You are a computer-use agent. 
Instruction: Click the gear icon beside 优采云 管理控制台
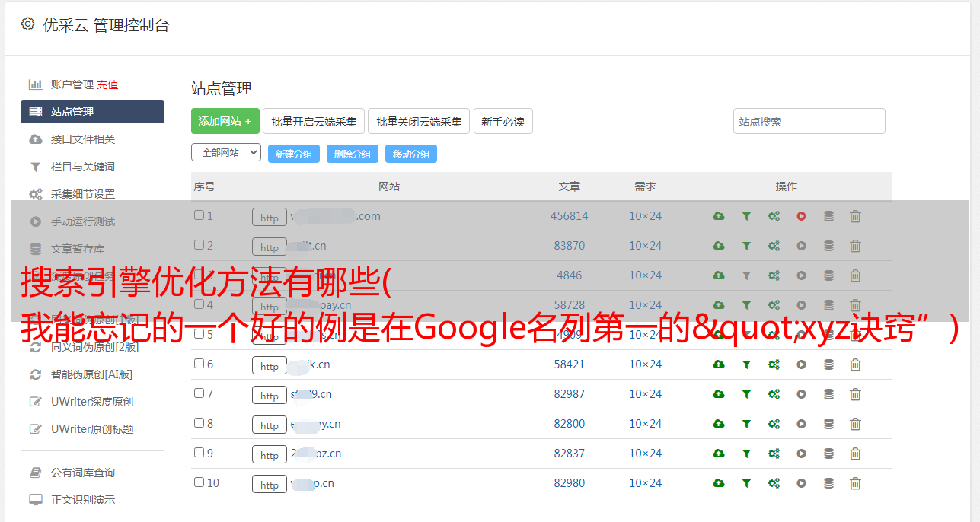click(28, 24)
